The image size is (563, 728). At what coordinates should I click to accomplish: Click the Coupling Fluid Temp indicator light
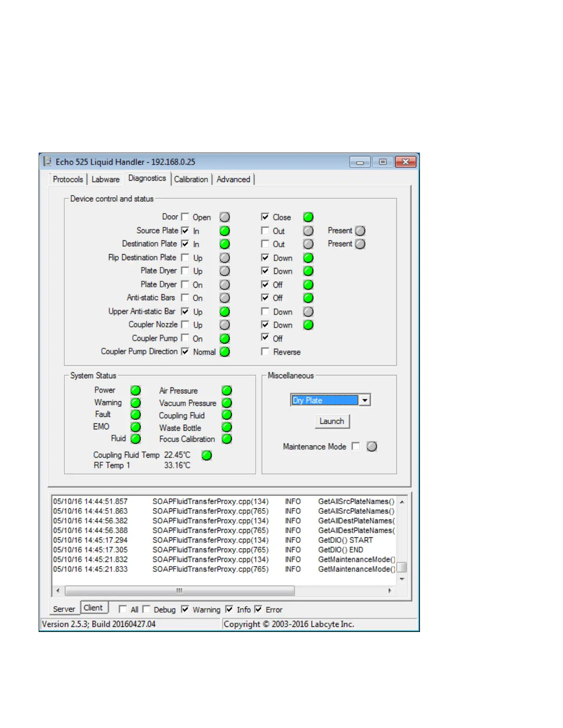click(207, 455)
